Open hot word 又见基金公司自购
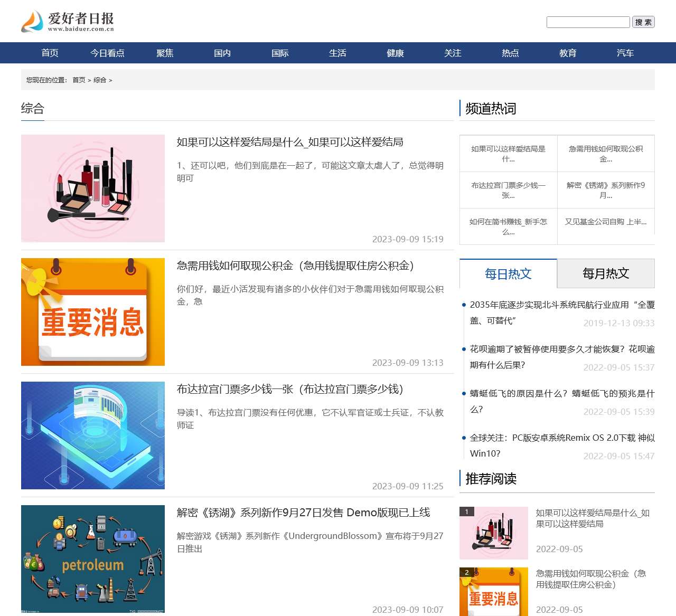676x616 pixels. 606,222
